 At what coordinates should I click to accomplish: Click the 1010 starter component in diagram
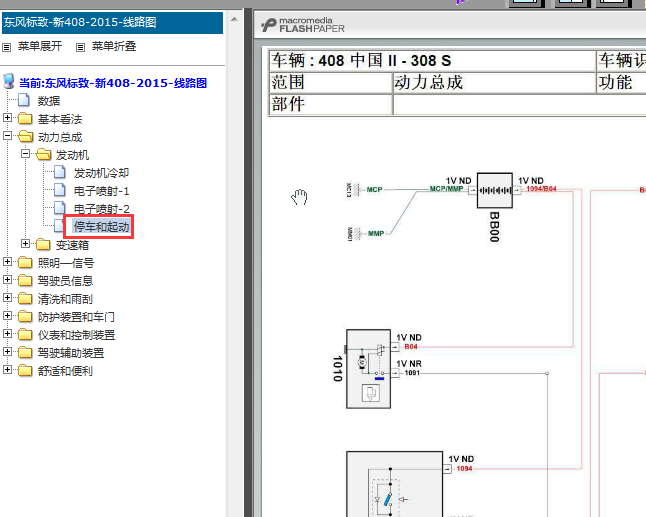click(x=368, y=369)
